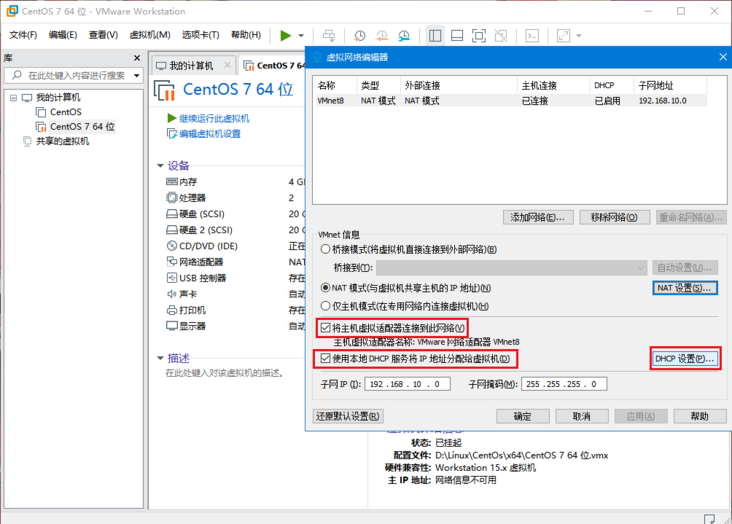This screenshot has height=524, width=732.
Task: Select the 声卡 device entry
Action: tap(188, 294)
